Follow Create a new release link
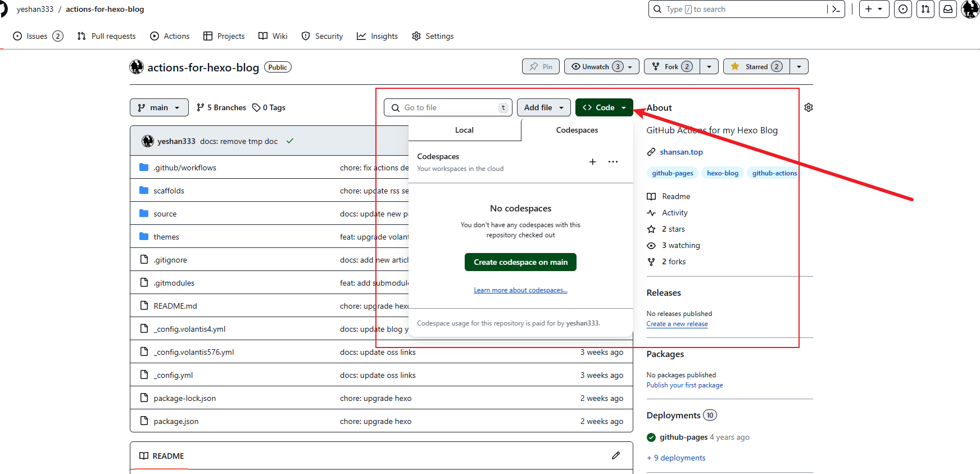 pos(677,324)
